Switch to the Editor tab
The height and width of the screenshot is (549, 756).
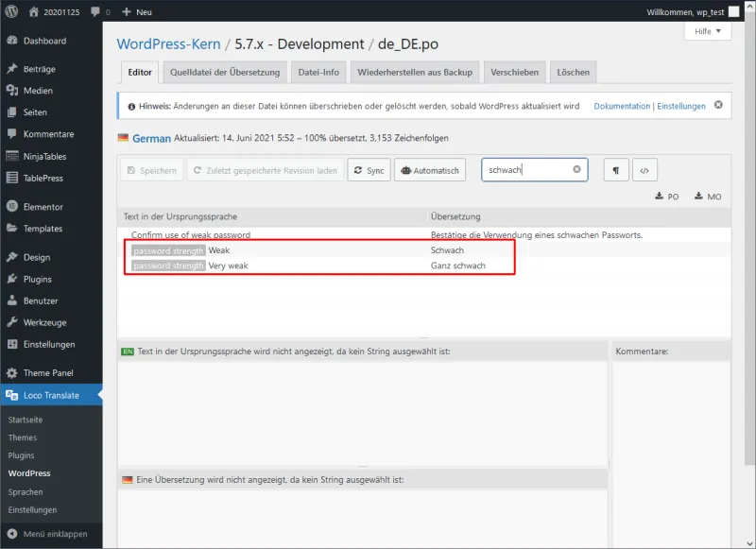point(140,73)
